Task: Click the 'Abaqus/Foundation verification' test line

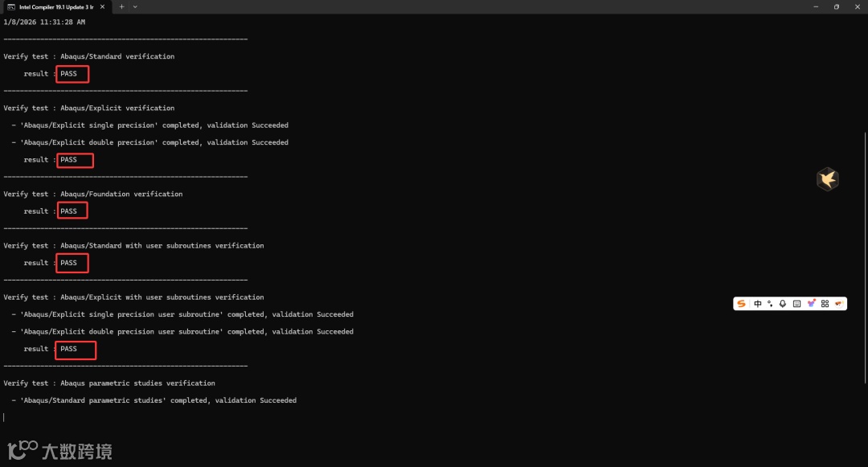Action: pos(93,195)
